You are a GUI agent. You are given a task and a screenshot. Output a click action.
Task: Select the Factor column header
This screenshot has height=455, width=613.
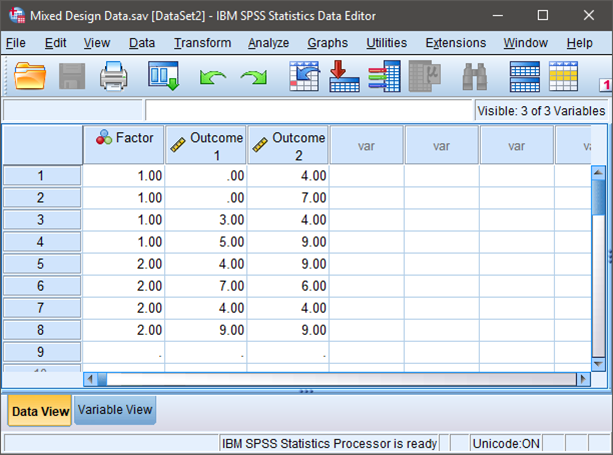pyautogui.click(x=124, y=145)
